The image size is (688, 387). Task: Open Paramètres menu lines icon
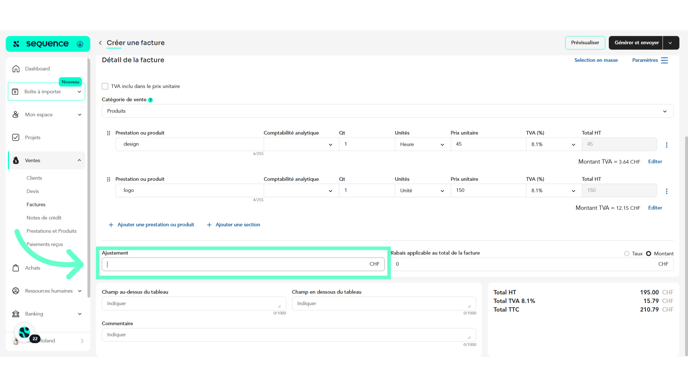(664, 60)
